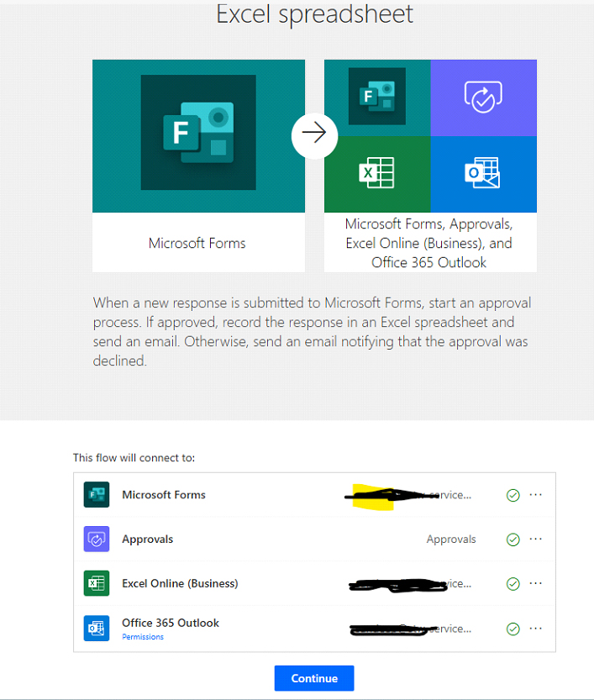Viewport: 594px width, 700px height.
Task: Click the small Forms icon in the teal tile
Action: [376, 97]
